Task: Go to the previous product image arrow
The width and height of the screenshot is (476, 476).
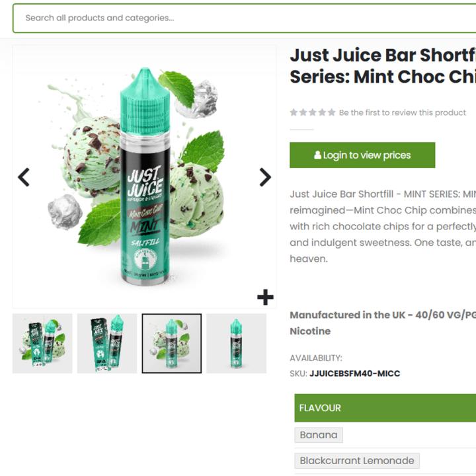Action: pos(24,177)
